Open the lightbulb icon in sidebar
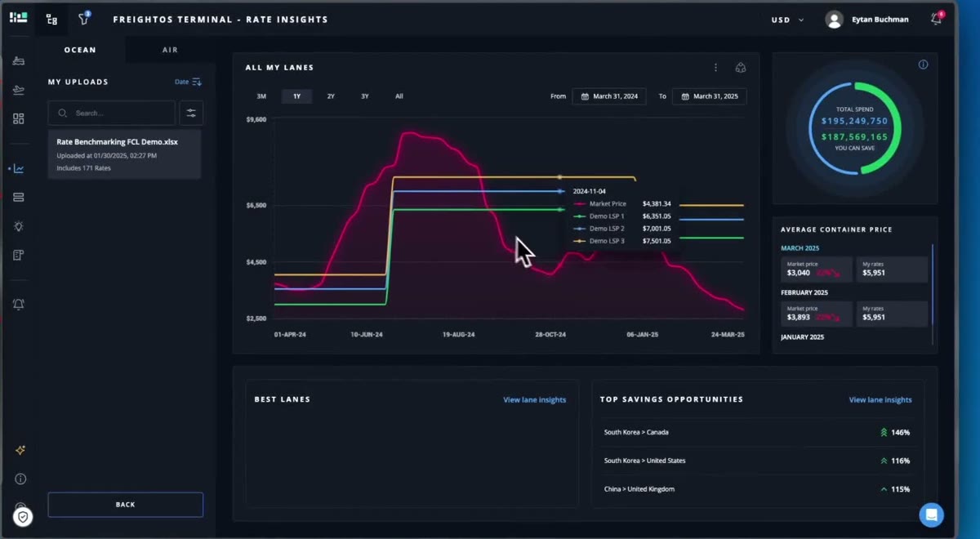This screenshot has width=980, height=539. (19, 226)
